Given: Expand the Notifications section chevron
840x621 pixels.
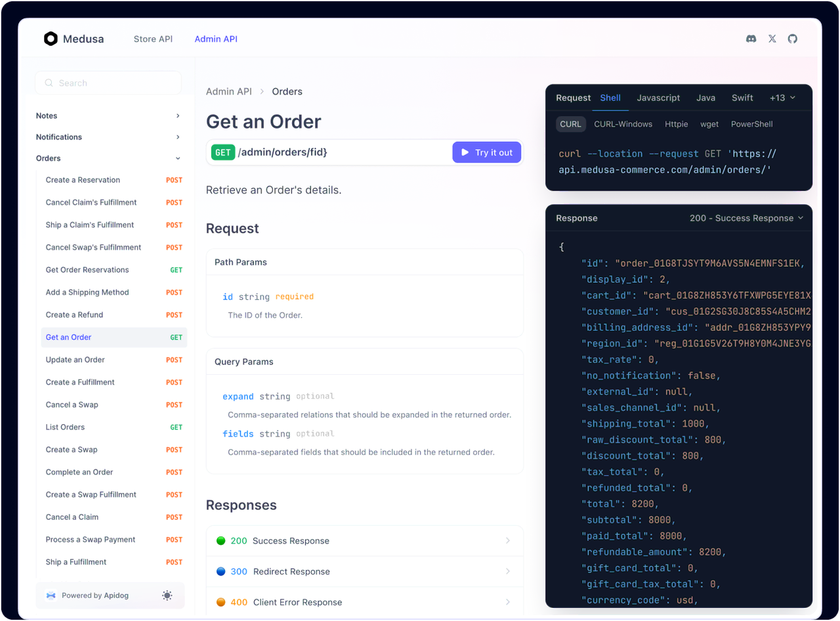Looking at the screenshot, I should click(178, 137).
